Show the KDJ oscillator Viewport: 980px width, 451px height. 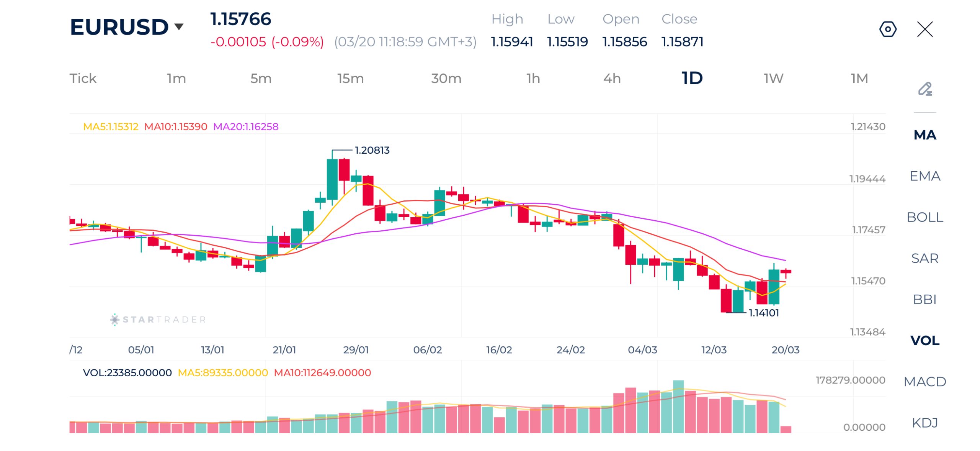pos(926,423)
